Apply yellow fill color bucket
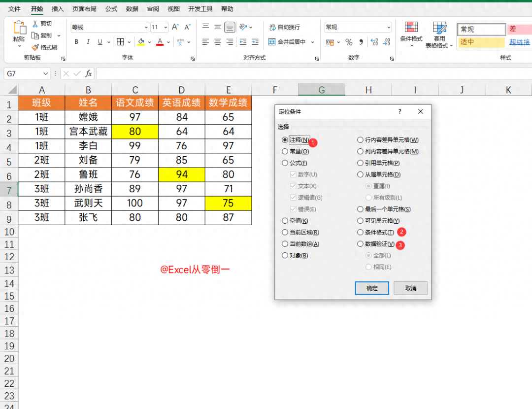The image size is (532, 409). (141, 42)
